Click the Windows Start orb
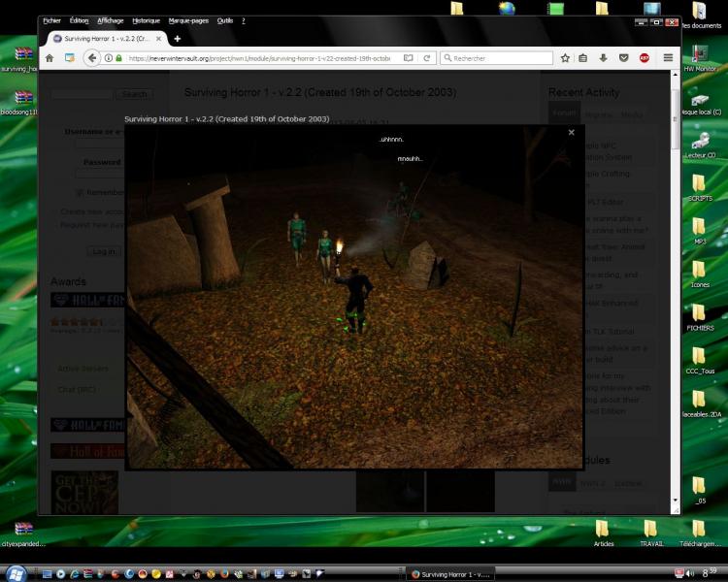The width and height of the screenshot is (728, 582). (x=16, y=574)
